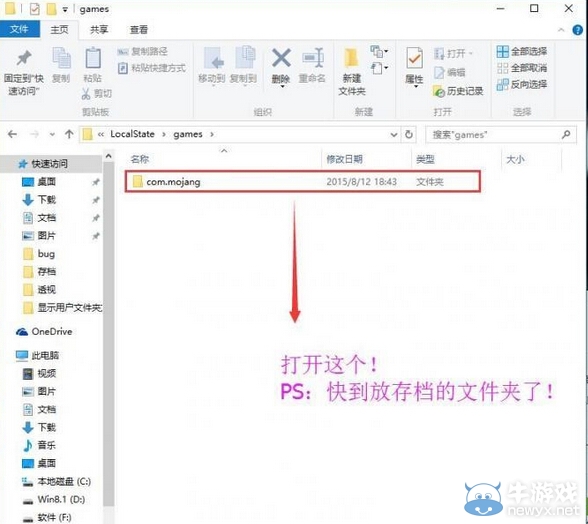Viewport: 588px width, 524px height.
Task: Pin folder to Quick access
Action: coord(24,72)
